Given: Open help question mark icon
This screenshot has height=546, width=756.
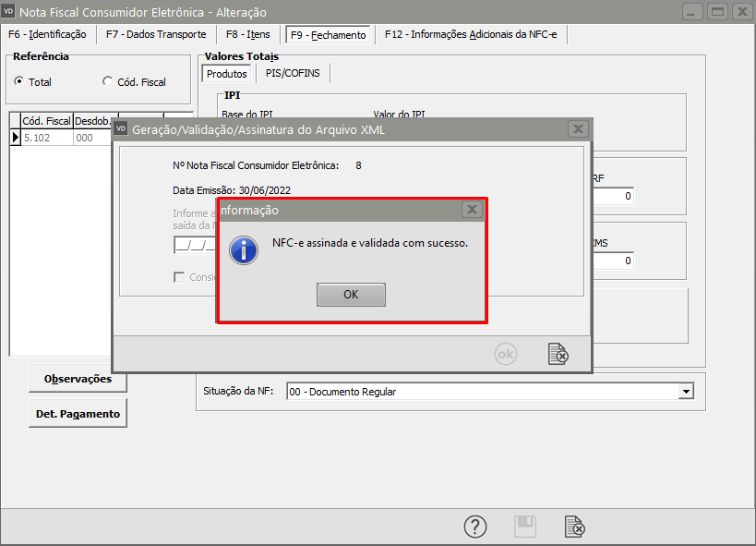Looking at the screenshot, I should [474, 527].
